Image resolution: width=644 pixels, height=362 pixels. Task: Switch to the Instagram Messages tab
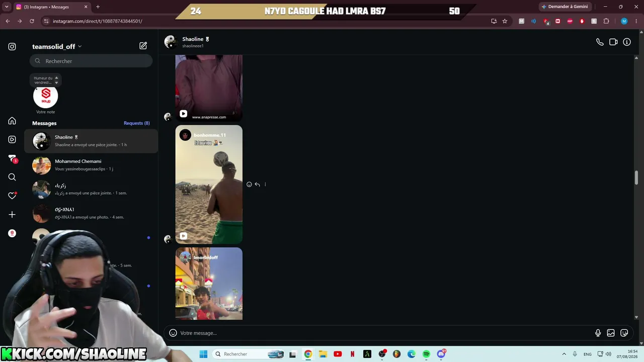52,7
